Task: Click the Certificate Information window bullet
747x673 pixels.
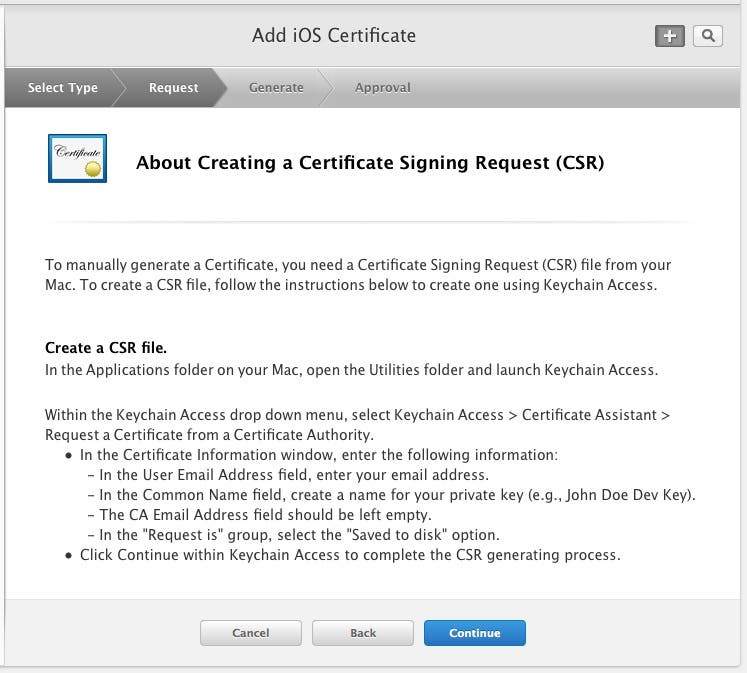Action: point(318,455)
